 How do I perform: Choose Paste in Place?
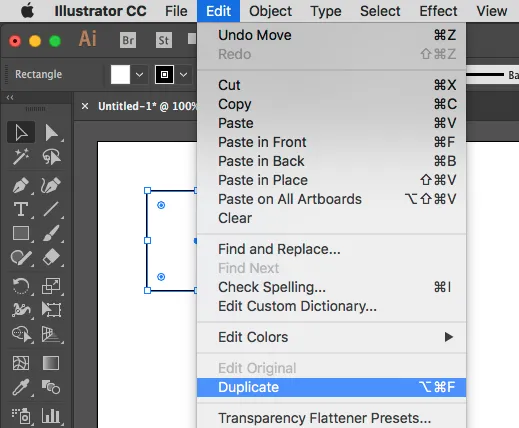coord(331,180)
